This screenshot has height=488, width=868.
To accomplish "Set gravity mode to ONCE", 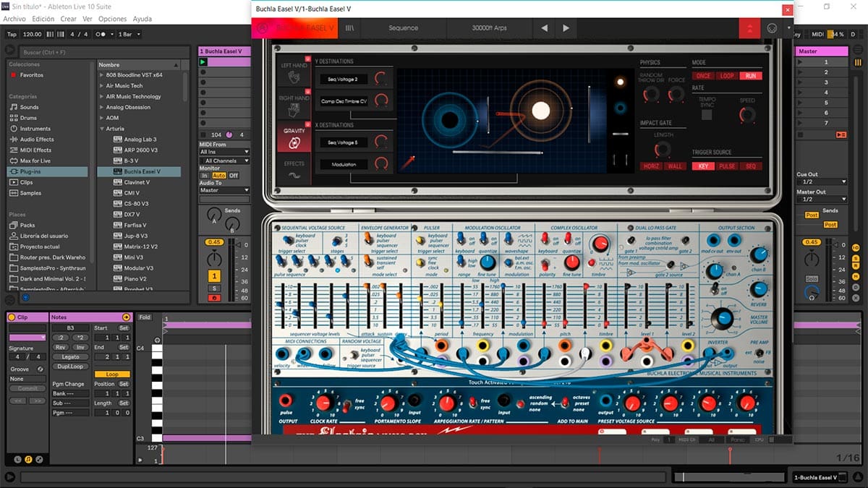I will coord(702,76).
